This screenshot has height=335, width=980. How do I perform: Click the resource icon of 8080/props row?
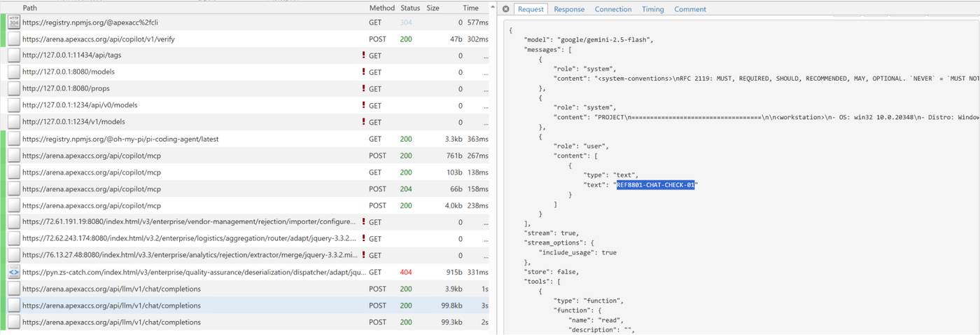click(x=14, y=89)
